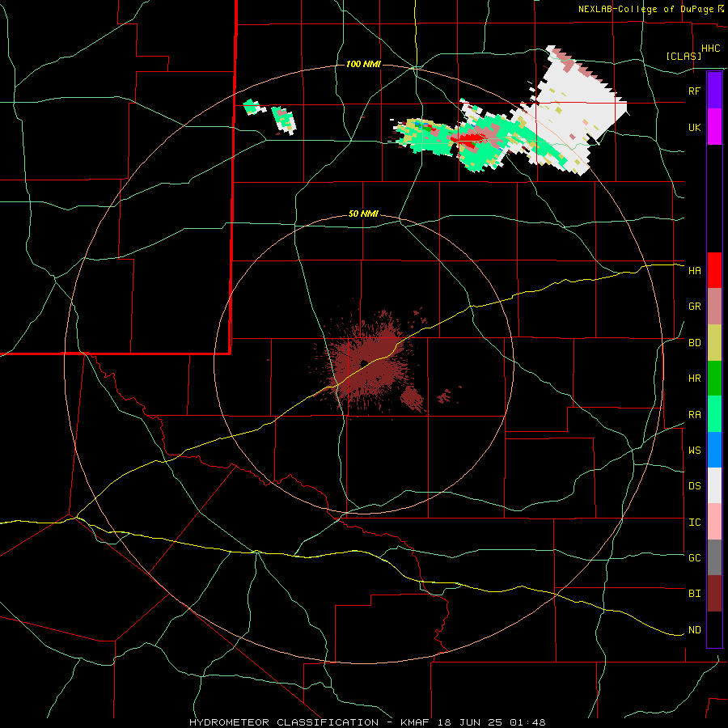Click the WS legend label

(x=694, y=450)
